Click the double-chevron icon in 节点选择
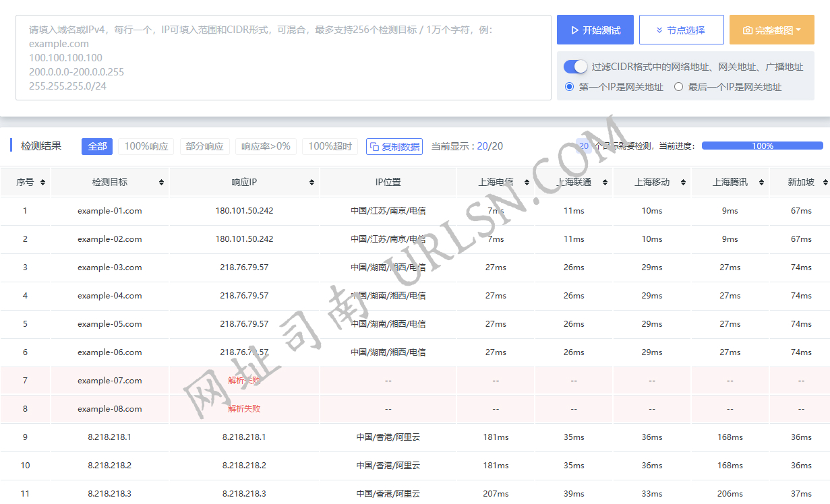The width and height of the screenshot is (830, 504). point(659,30)
